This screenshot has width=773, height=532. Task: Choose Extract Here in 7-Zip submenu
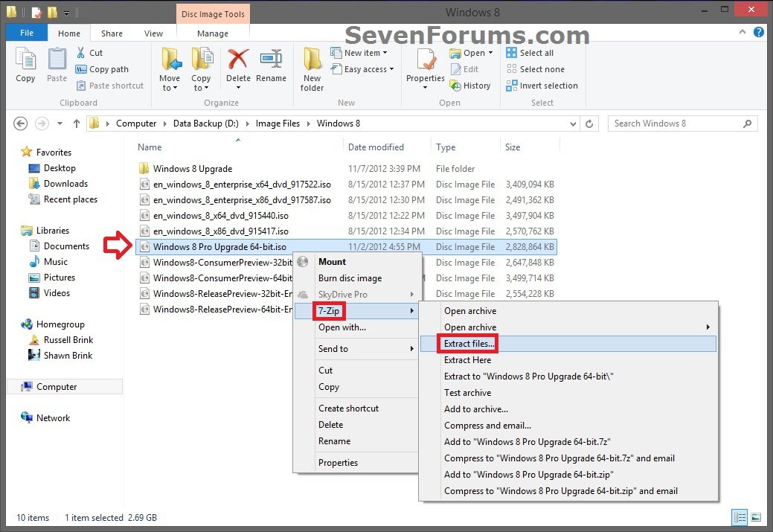[x=568, y=360]
